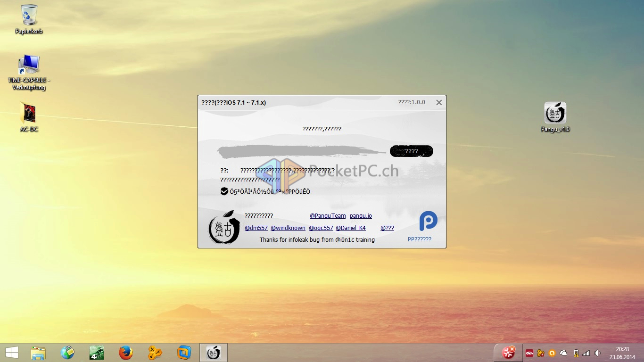This screenshot has height=362, width=644.
Task: Open the @Daniel_K4 link
Action: tap(351, 228)
